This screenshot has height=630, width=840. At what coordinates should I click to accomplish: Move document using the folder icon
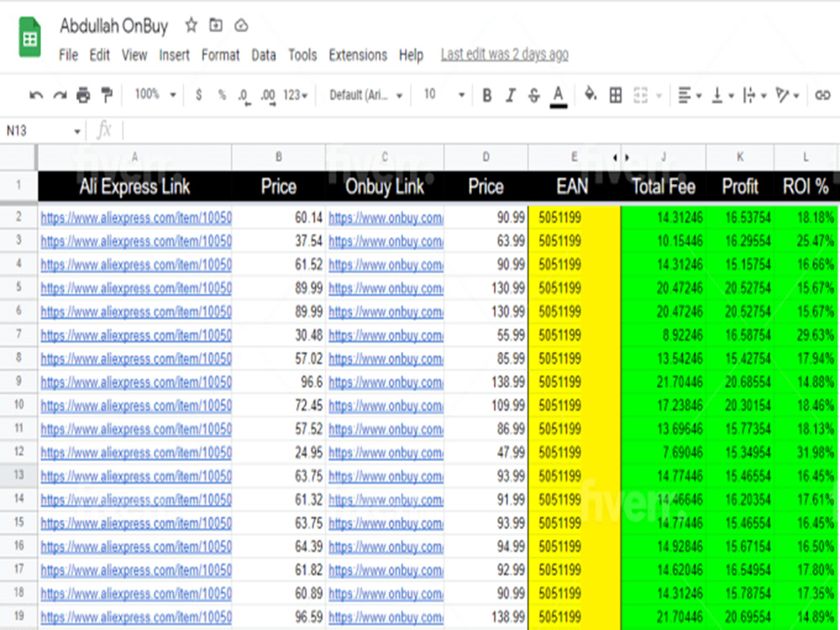(x=216, y=25)
